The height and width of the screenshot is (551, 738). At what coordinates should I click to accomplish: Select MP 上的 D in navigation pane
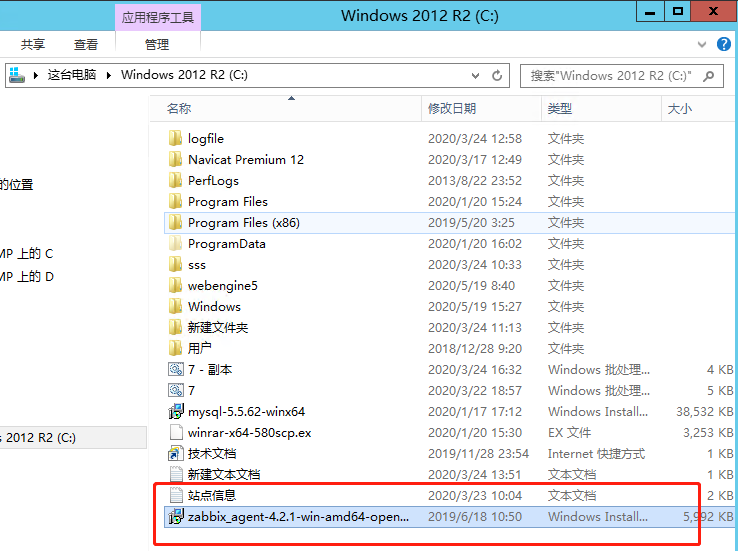point(27,276)
